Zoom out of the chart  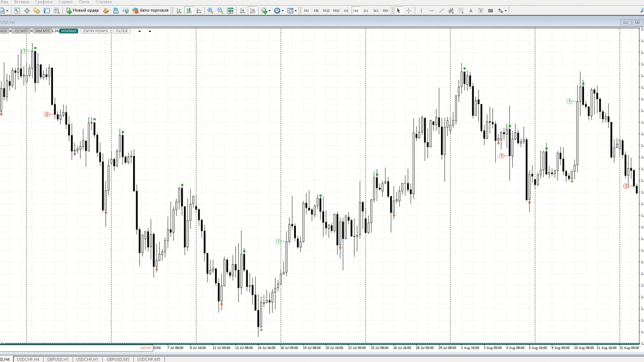point(220,11)
